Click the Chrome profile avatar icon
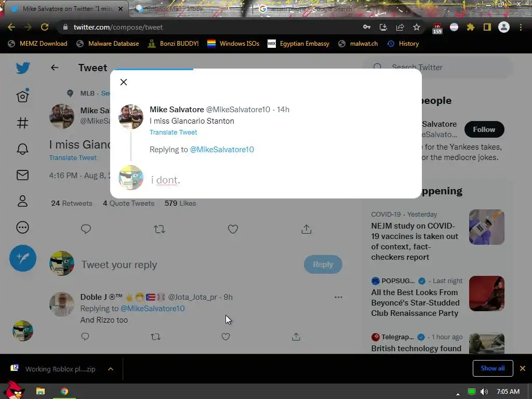 [x=504, y=27]
